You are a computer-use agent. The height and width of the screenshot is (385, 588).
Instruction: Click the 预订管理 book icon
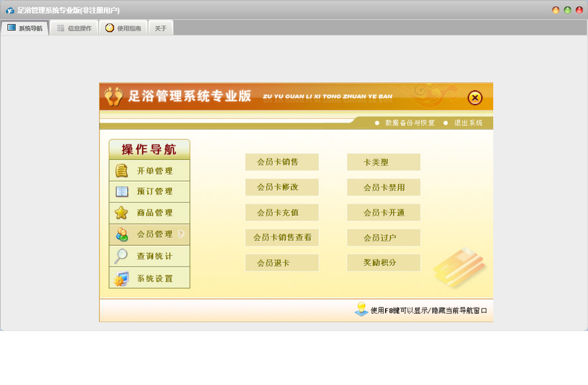(x=122, y=192)
